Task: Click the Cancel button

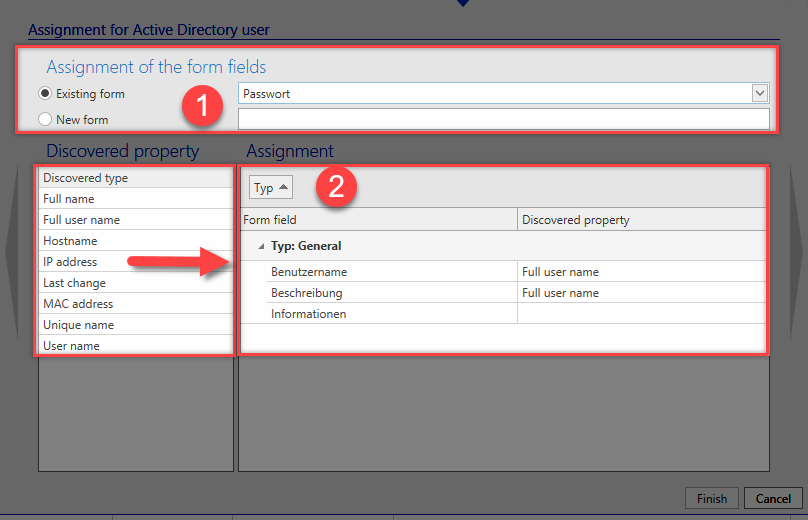Action: (773, 498)
